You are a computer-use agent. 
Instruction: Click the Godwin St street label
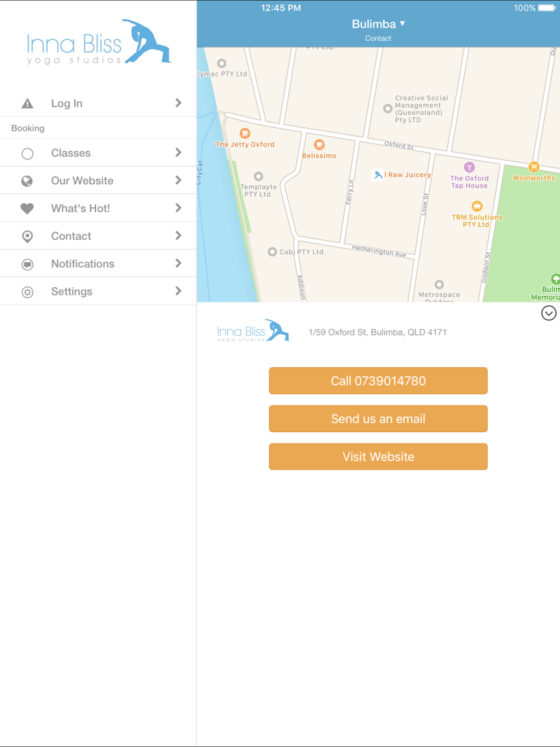click(486, 268)
